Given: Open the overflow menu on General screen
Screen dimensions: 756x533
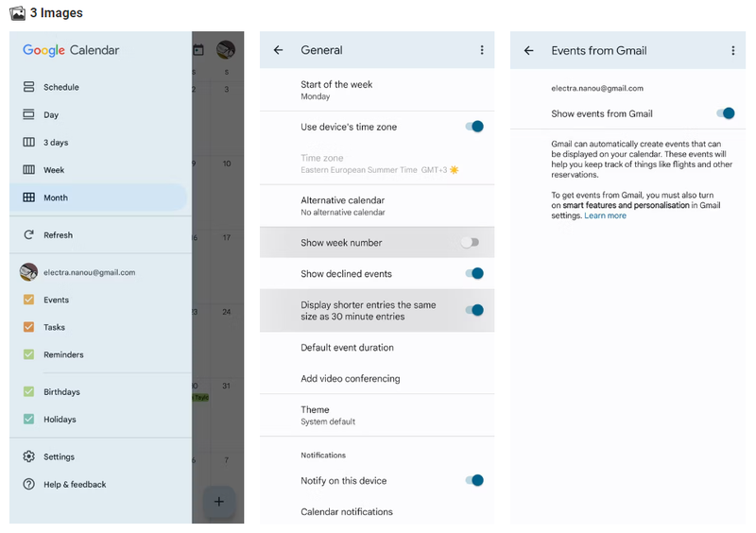Looking at the screenshot, I should pos(482,50).
